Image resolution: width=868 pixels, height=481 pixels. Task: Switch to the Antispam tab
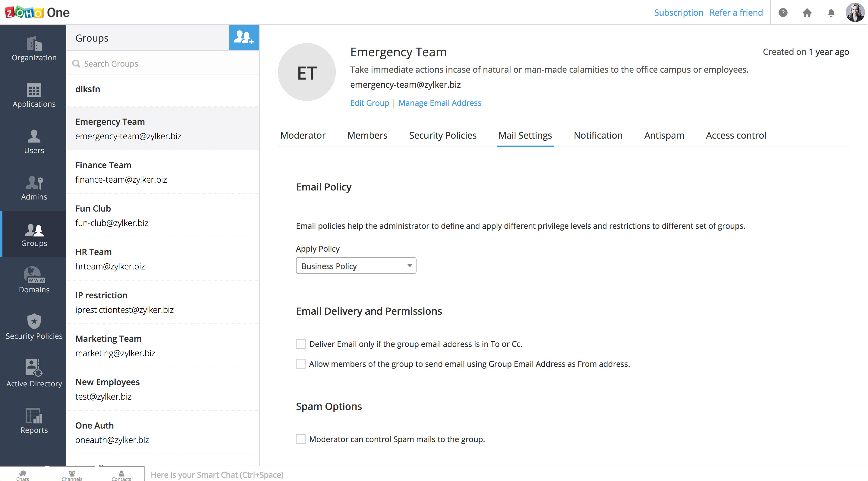pos(664,135)
